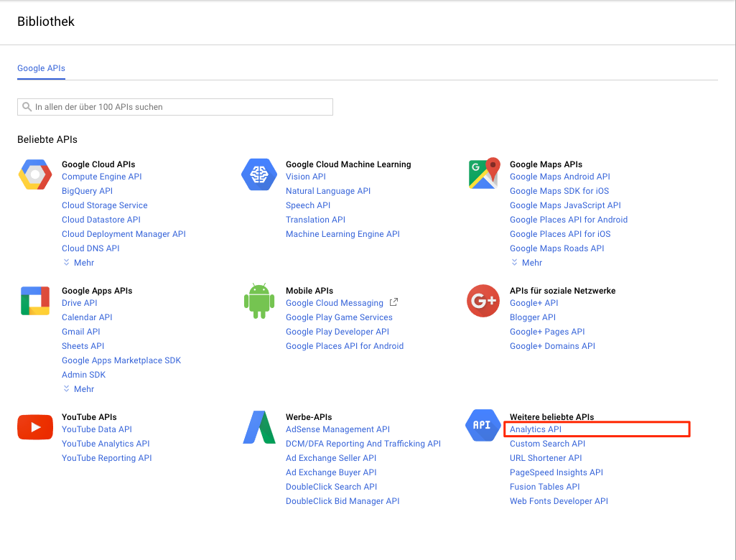Click the magnifier icon in the search box

click(x=27, y=107)
